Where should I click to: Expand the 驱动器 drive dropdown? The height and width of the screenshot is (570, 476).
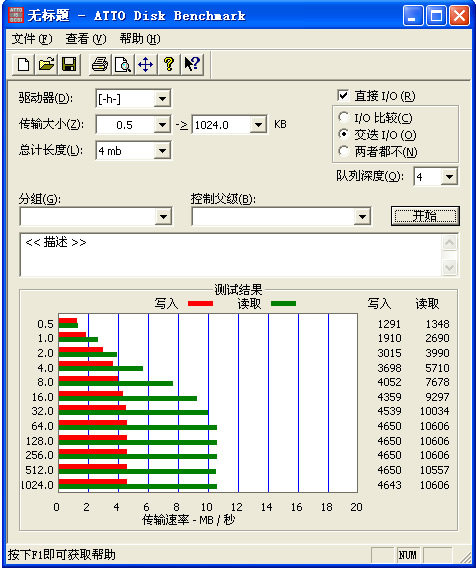[162, 99]
